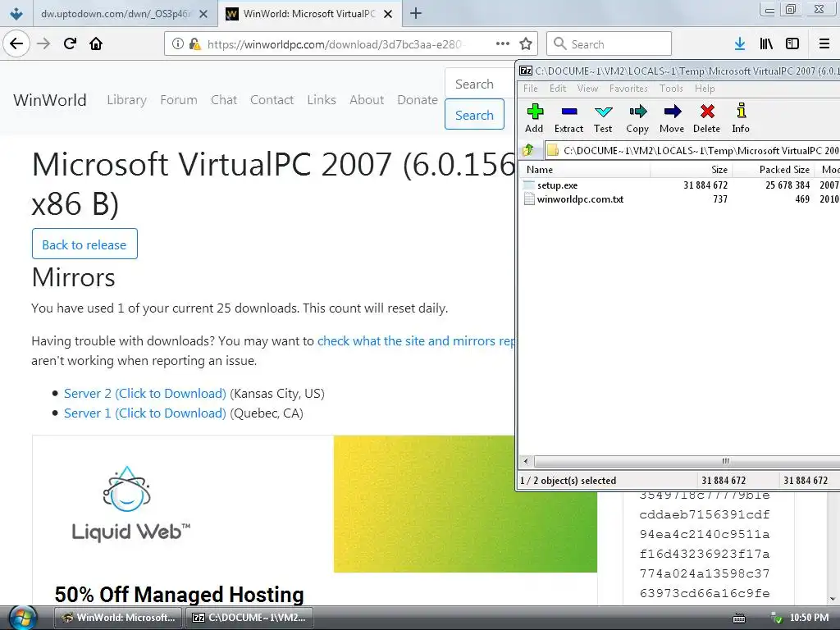Open Info in 7-Zip toolbar

pos(741,118)
